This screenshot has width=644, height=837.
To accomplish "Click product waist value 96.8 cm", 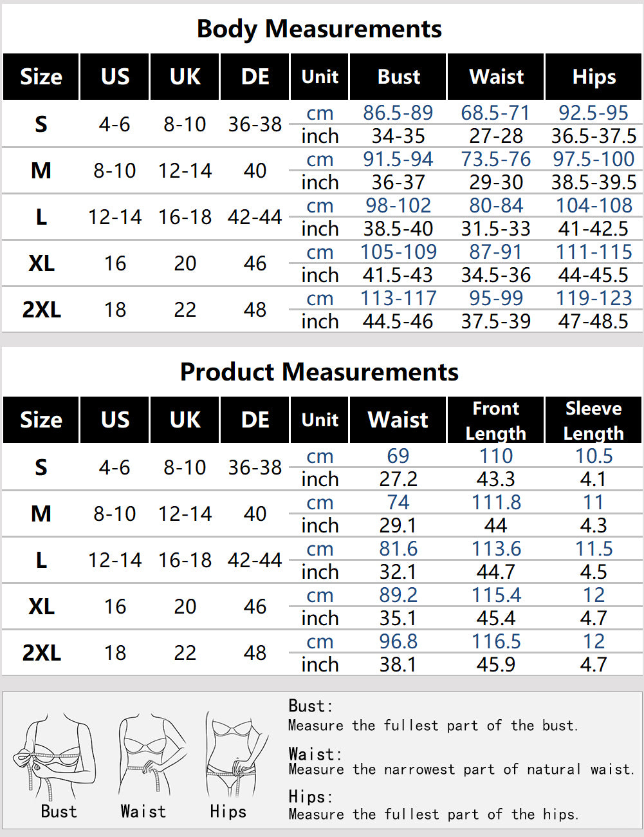I will (x=398, y=641).
